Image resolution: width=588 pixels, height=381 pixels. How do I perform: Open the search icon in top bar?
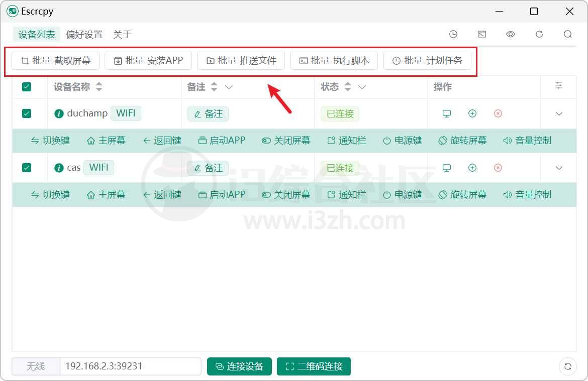(568, 35)
